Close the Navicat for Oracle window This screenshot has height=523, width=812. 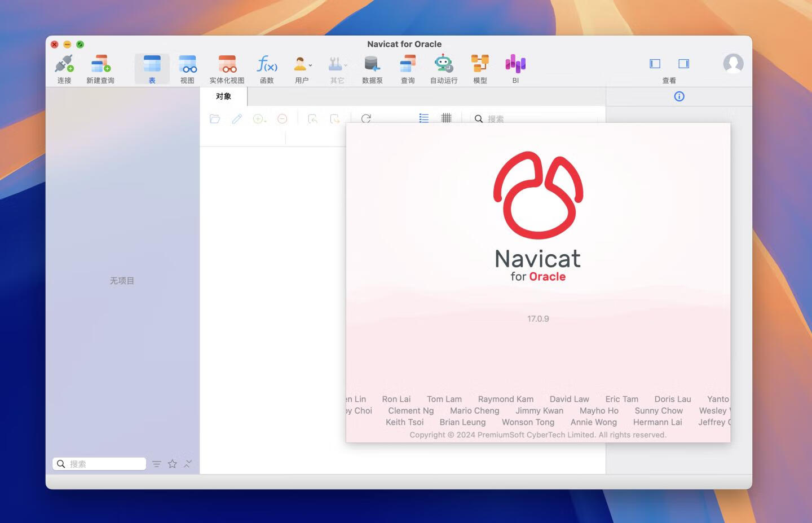54,45
